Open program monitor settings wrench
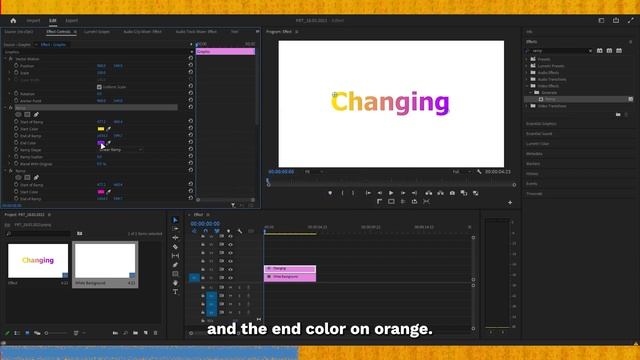640x360 pixels. coord(479,172)
